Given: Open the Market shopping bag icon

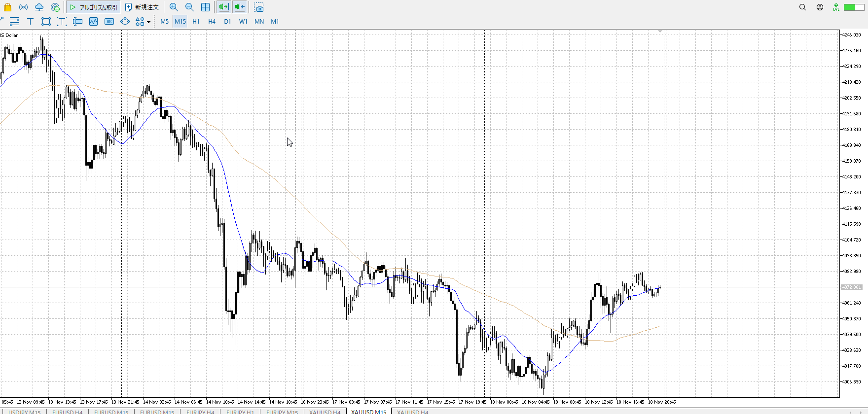Looking at the screenshot, I should [7, 7].
